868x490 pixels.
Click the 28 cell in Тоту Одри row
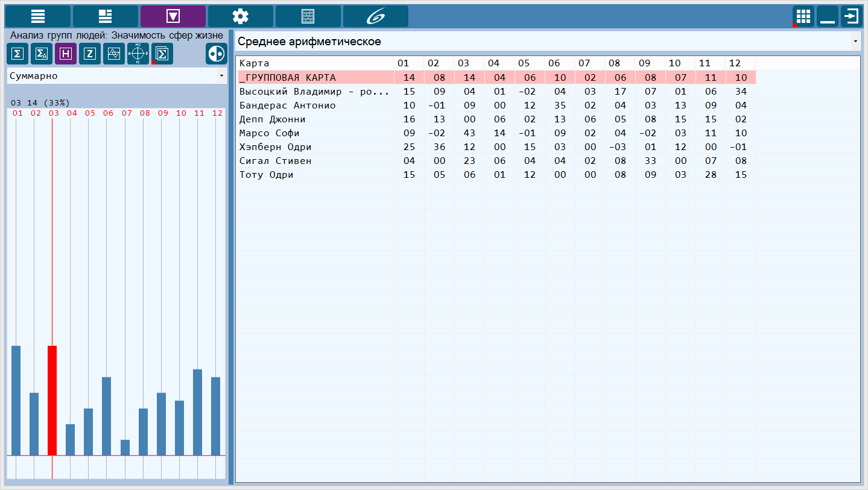pos(711,175)
